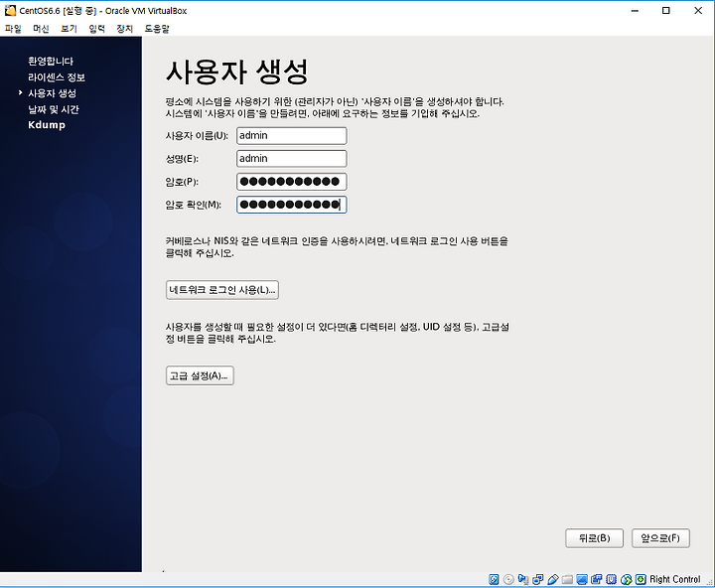Focus the 암호 확인(M) password field
Viewport: 715px width, 588px height.
292,205
